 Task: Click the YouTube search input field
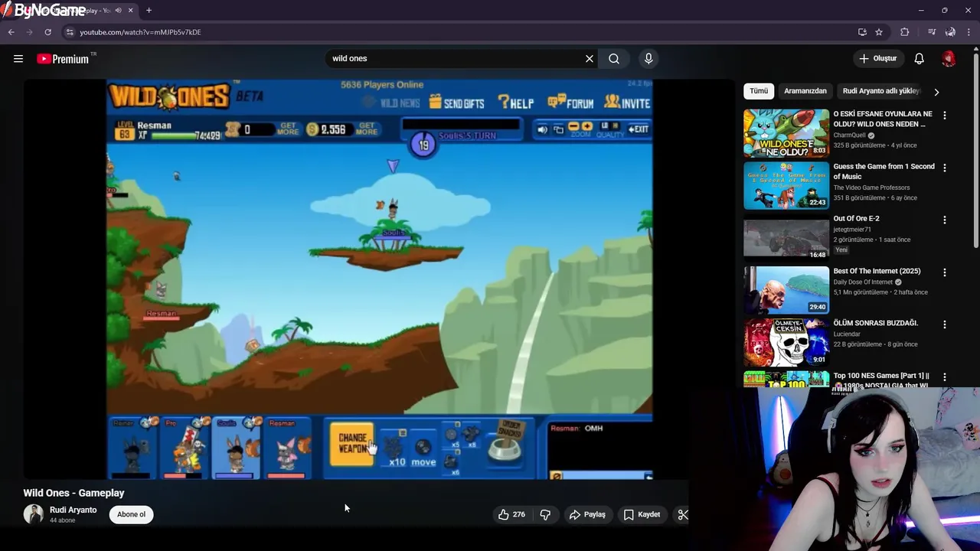click(456, 58)
